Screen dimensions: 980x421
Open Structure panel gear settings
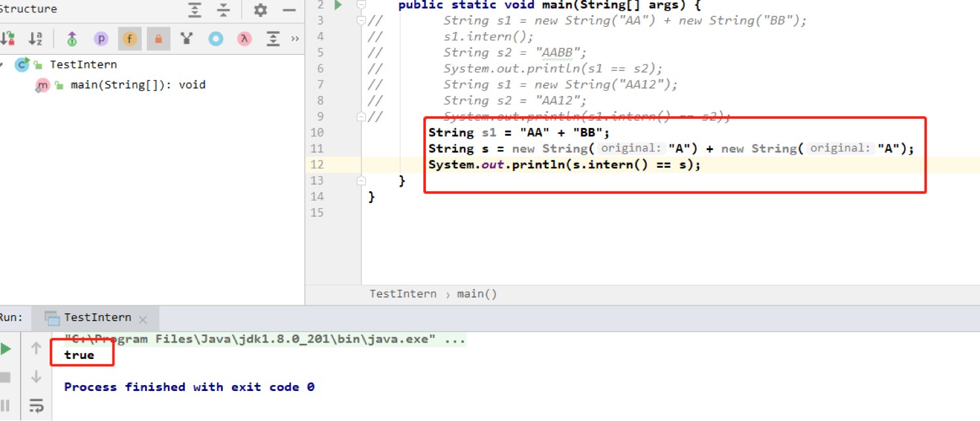[x=260, y=10]
